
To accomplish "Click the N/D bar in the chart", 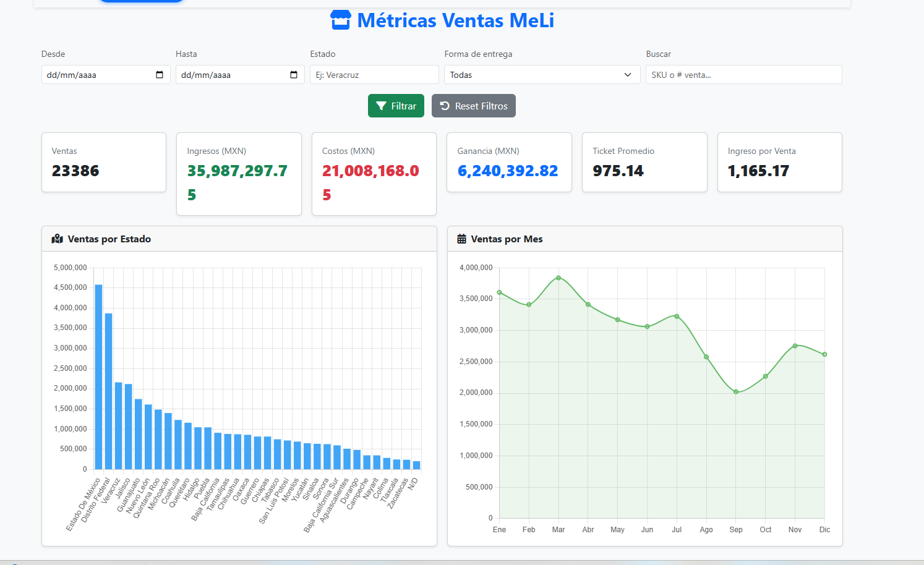I will click(x=417, y=465).
